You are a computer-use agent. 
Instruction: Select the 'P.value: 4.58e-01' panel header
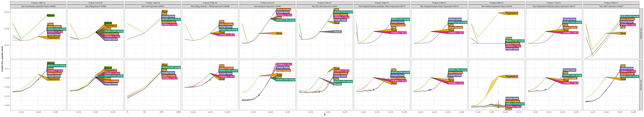click(439, 3)
